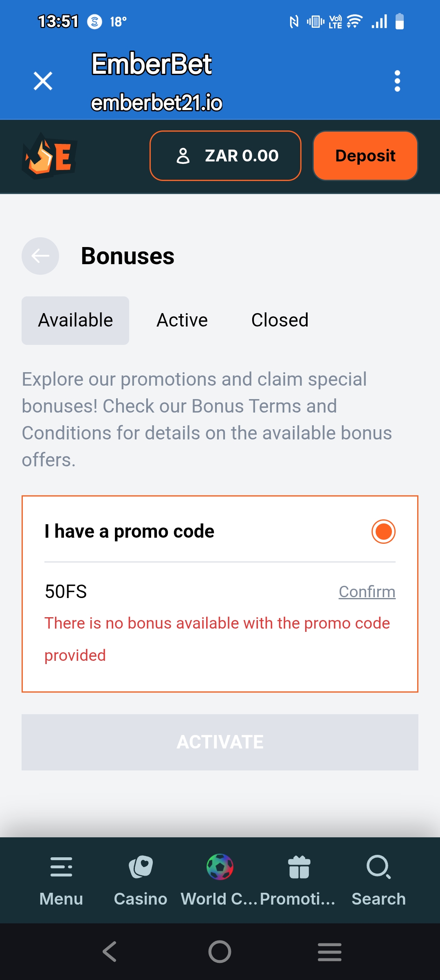Image resolution: width=440 pixels, height=980 pixels.
Task: Open the Menu hamburger icon
Action: (61, 867)
